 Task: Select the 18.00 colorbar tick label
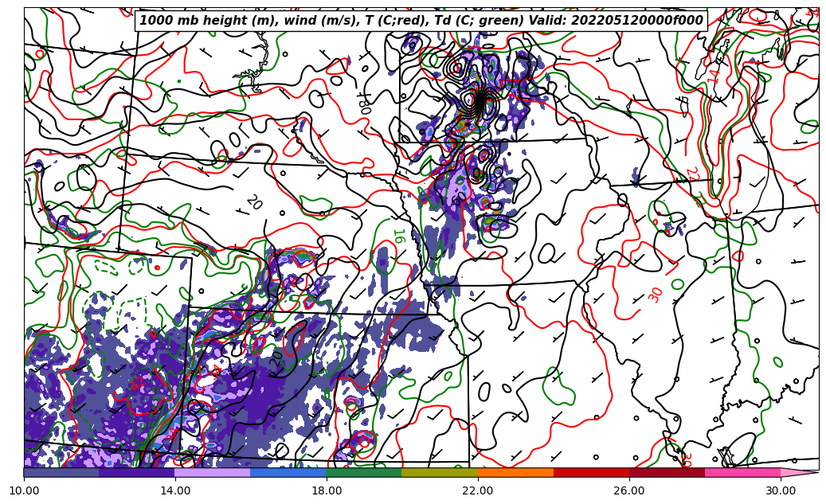(327, 490)
